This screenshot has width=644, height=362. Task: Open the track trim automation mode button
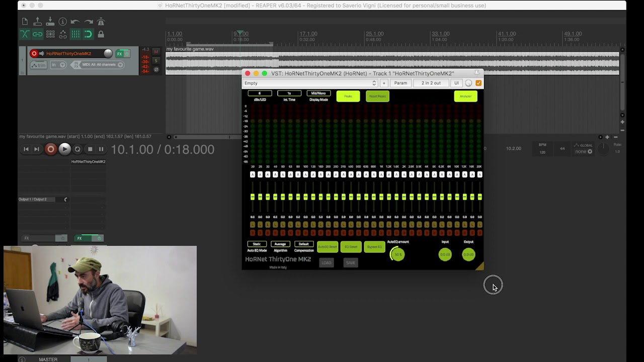pos(39,65)
